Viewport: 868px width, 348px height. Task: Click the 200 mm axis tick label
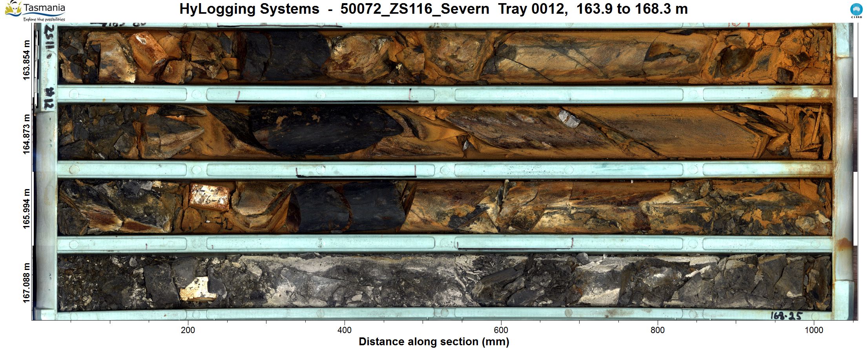[x=188, y=330]
